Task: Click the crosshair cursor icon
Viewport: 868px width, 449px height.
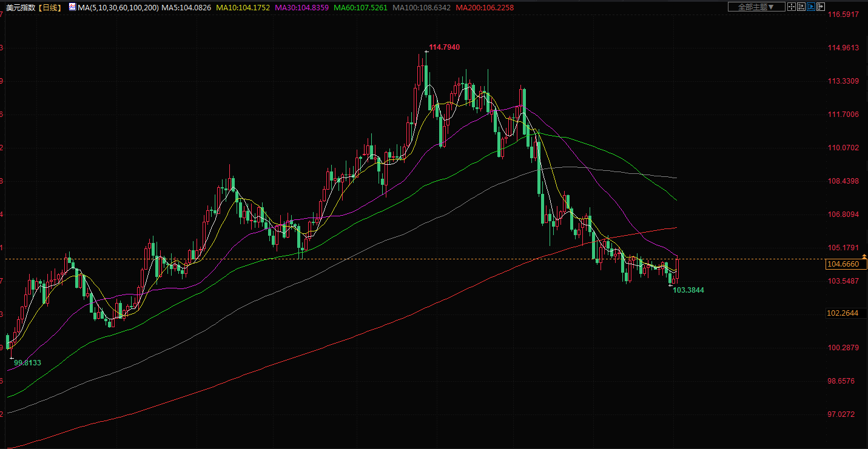Action: (x=792, y=7)
